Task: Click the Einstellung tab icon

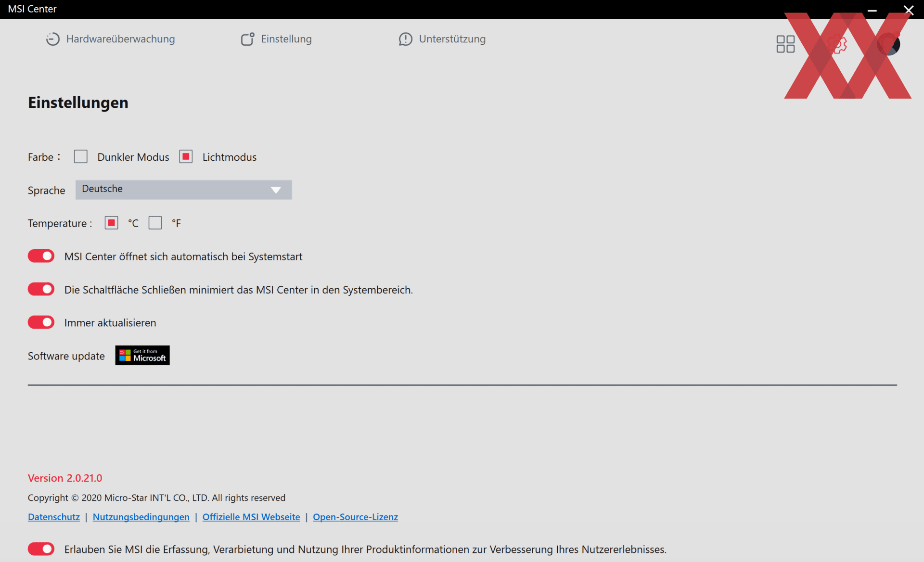Action: coord(247,39)
